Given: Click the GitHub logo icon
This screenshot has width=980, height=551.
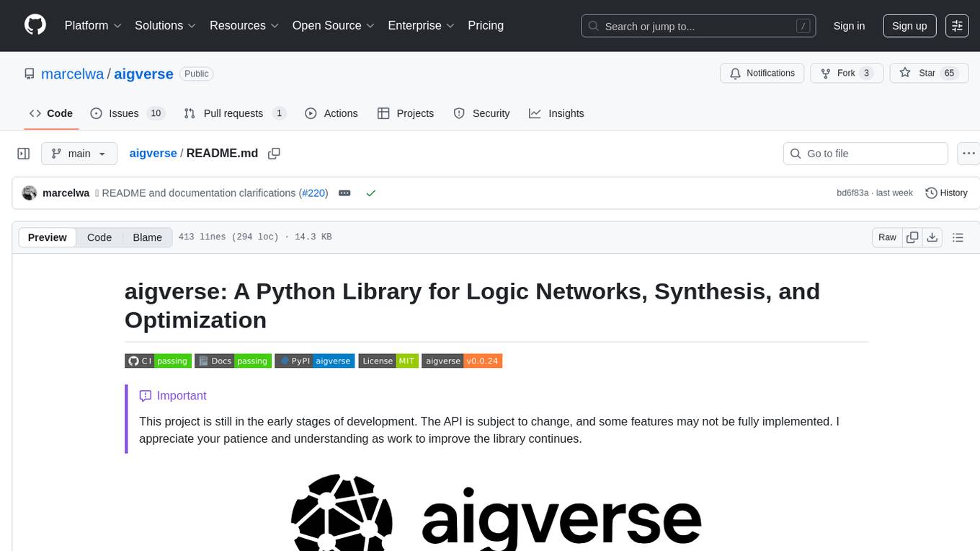Looking at the screenshot, I should (35, 25).
